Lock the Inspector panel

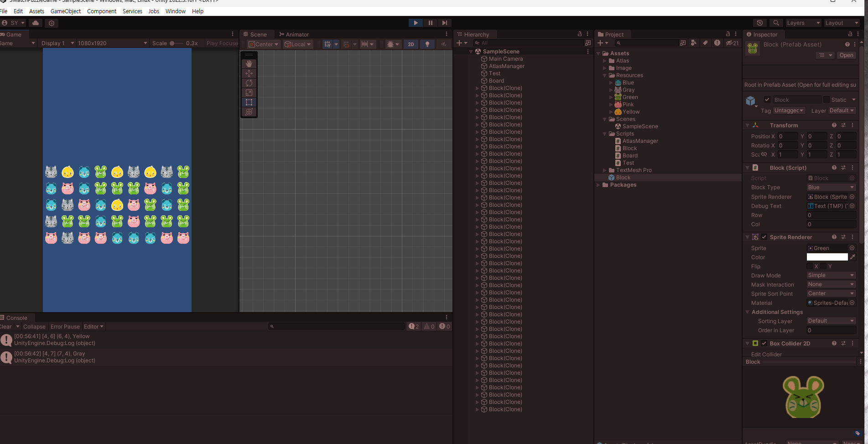point(850,34)
